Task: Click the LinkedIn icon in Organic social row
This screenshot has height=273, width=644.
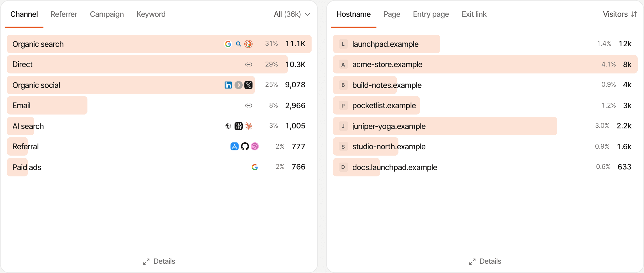Action: coord(228,85)
